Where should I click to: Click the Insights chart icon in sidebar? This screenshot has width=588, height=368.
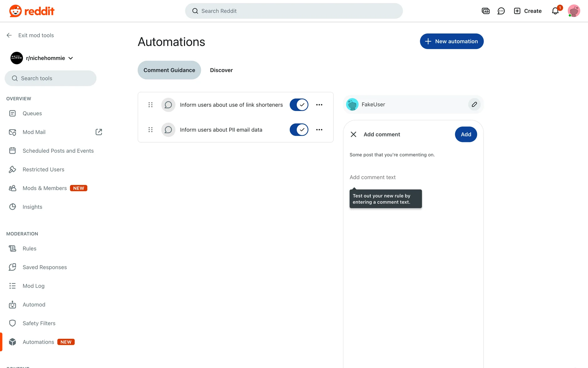13,207
